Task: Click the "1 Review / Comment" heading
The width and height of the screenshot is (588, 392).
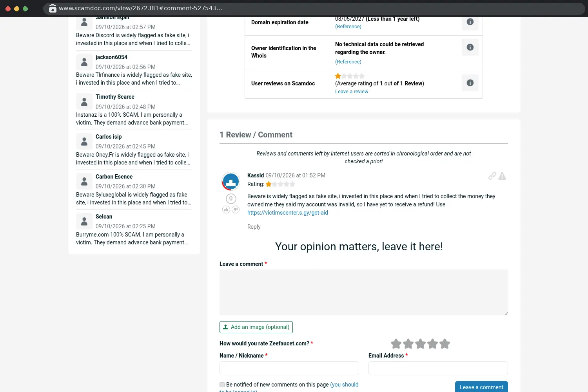Action: click(256, 135)
